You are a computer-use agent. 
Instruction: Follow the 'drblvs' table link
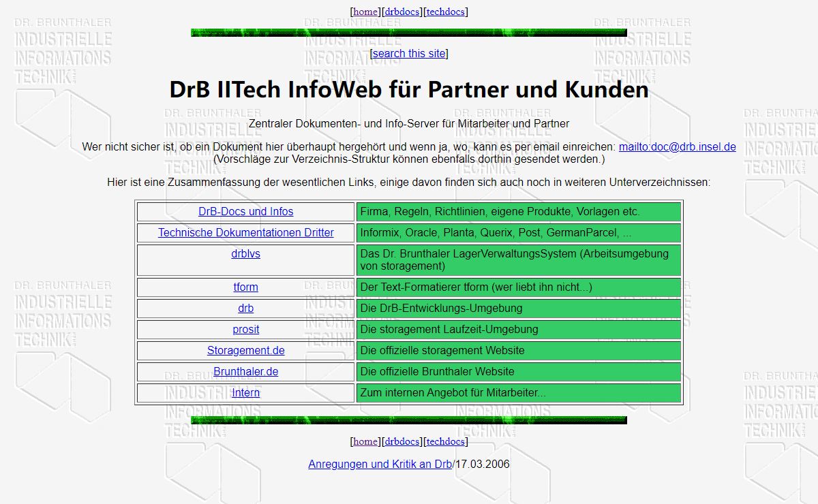tap(246, 254)
